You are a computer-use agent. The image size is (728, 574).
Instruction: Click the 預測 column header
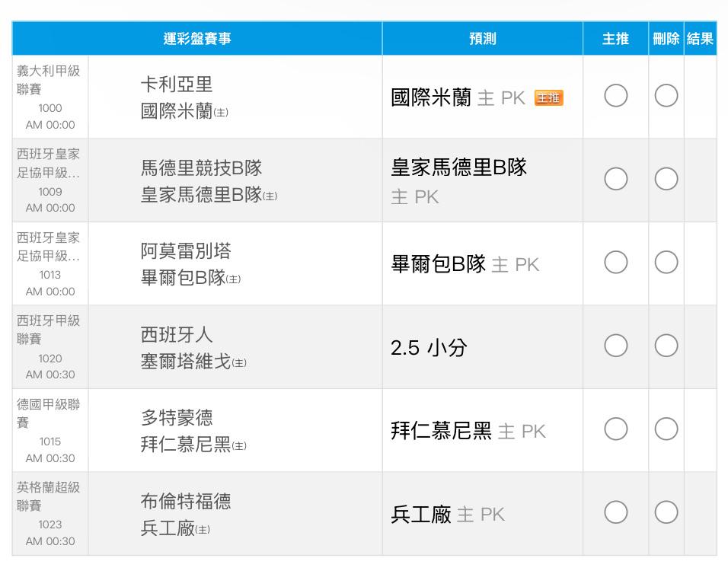pos(482,38)
